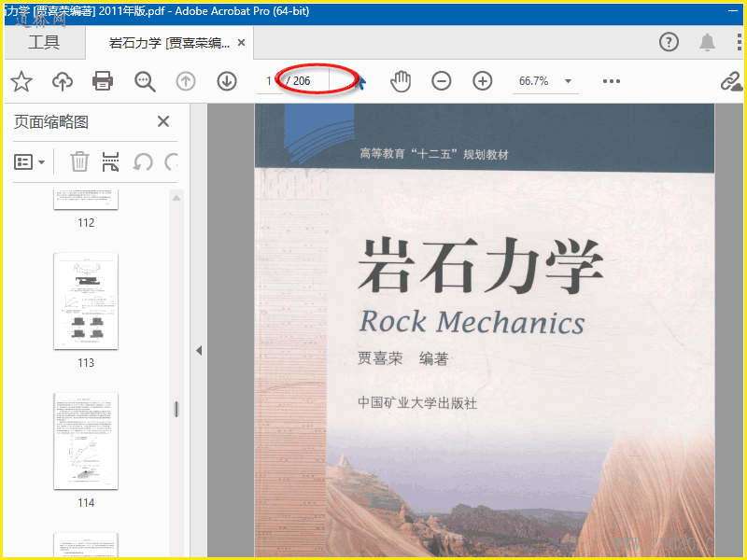Image resolution: width=747 pixels, height=560 pixels.
Task: Select page 113 thumbnail
Action: [x=86, y=301]
